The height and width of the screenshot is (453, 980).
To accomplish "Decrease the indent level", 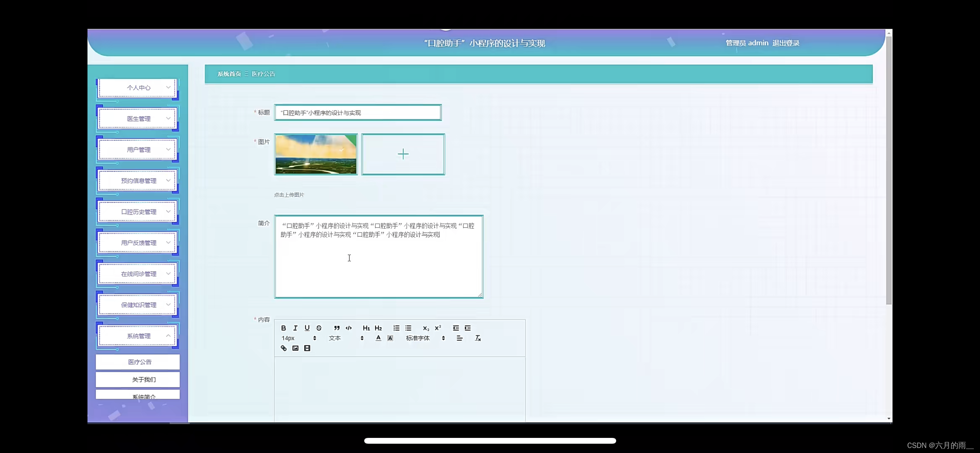I will 456,328.
